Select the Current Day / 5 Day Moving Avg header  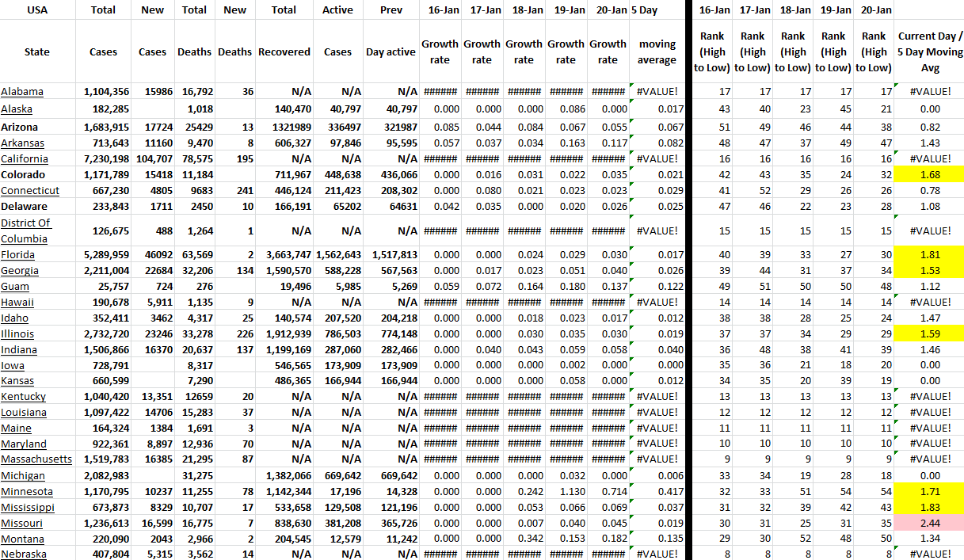coord(930,52)
